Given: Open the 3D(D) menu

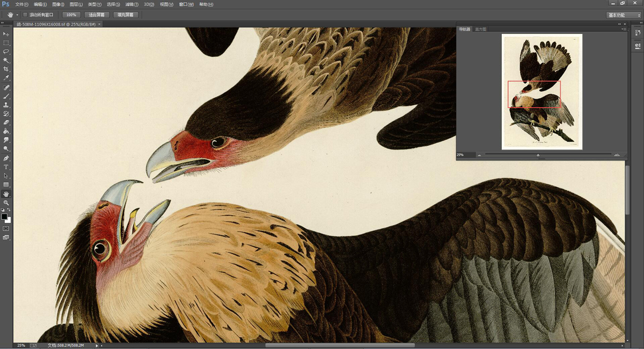Looking at the screenshot, I should [149, 4].
